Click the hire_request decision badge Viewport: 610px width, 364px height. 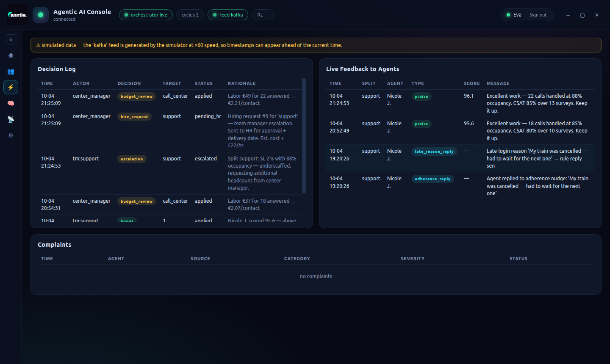[134, 117]
